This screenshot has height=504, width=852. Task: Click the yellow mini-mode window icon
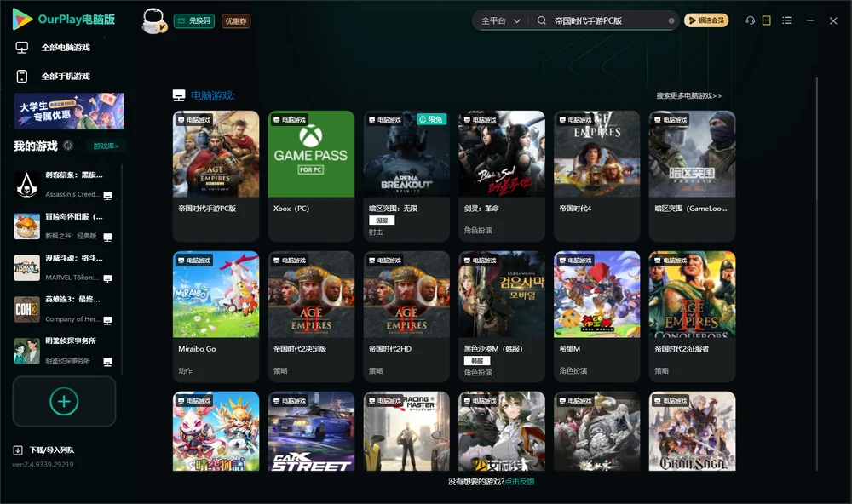click(767, 20)
